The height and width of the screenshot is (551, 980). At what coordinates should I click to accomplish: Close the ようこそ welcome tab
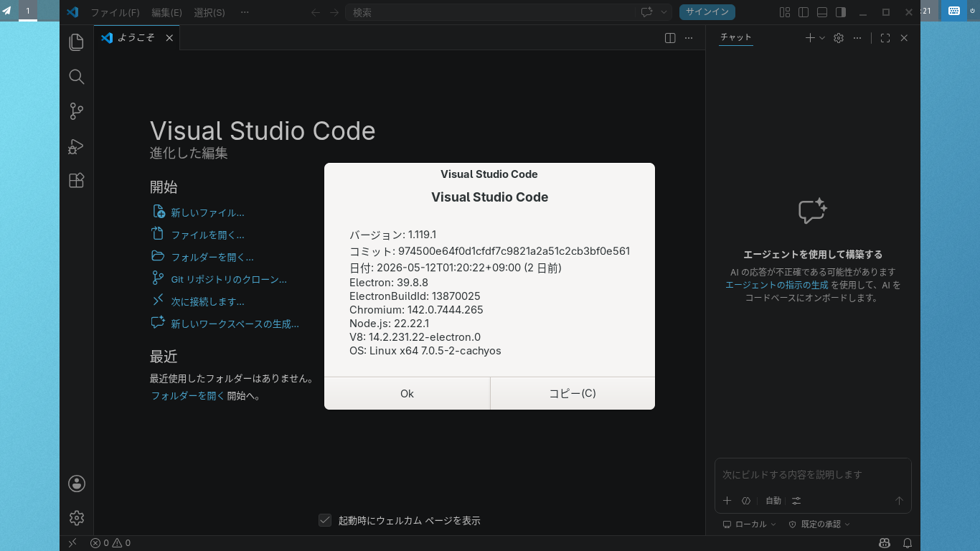pos(169,38)
